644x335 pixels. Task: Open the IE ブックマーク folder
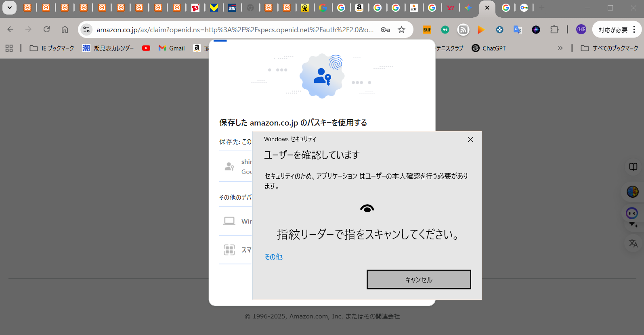click(52, 48)
